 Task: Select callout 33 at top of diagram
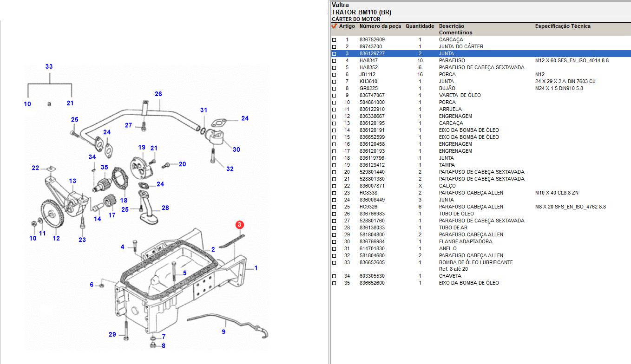(49, 67)
